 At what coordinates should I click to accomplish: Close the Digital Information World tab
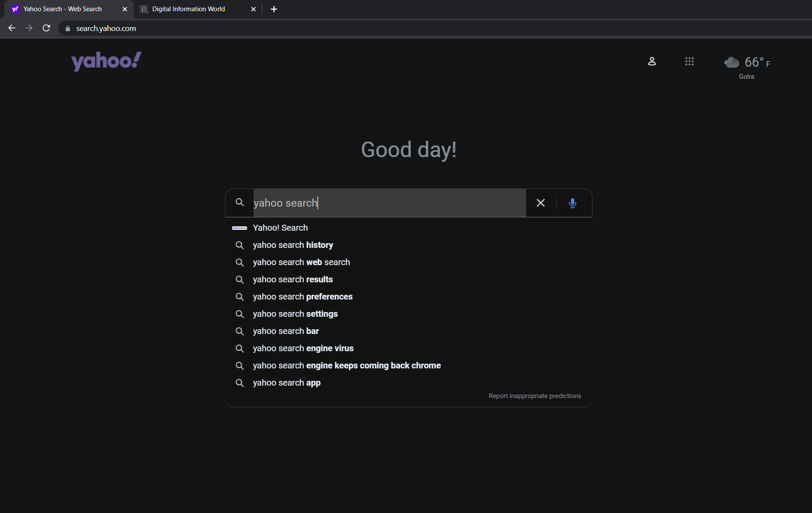(x=253, y=9)
